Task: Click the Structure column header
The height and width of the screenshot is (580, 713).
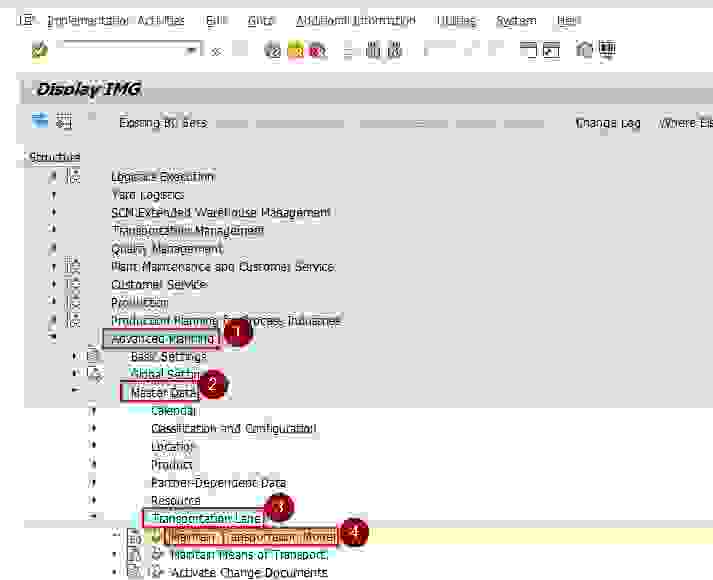Action: pos(55,157)
